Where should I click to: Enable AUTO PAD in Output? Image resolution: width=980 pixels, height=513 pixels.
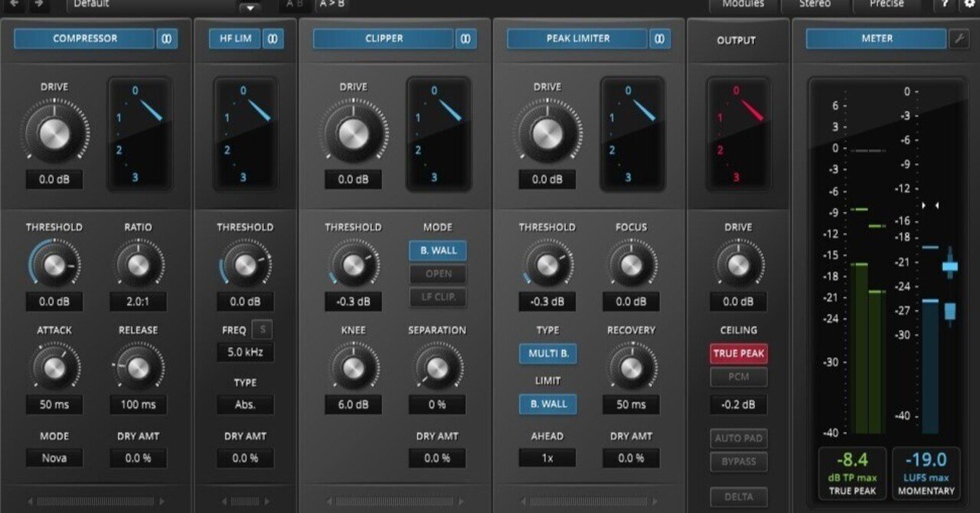[738, 439]
